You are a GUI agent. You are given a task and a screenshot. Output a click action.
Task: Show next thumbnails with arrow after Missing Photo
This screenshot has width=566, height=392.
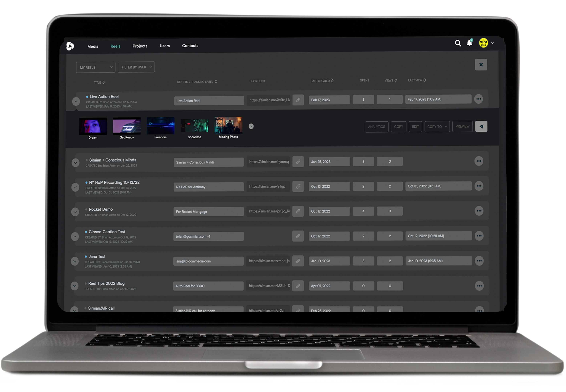click(x=251, y=126)
